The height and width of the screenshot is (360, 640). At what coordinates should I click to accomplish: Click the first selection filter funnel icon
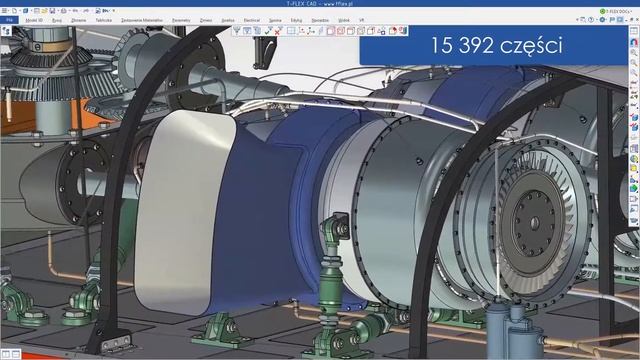(x=237, y=31)
